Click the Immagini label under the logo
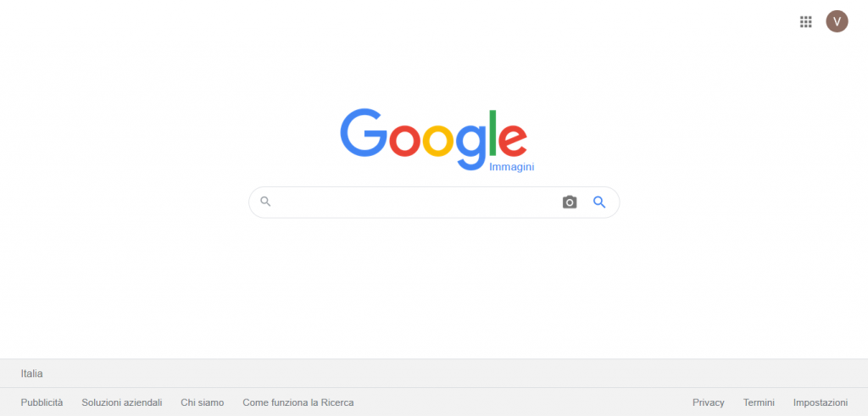Screen dimensions: 868x416 click(x=511, y=167)
